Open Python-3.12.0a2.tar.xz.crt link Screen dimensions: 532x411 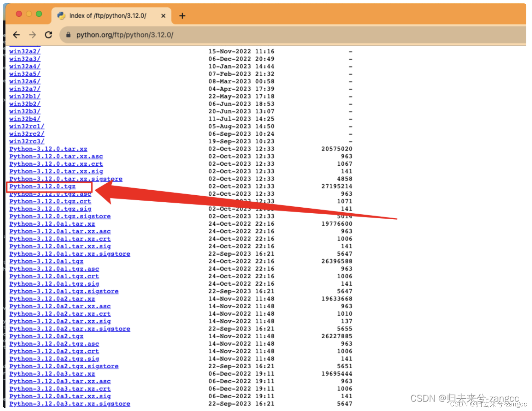[x=60, y=314]
